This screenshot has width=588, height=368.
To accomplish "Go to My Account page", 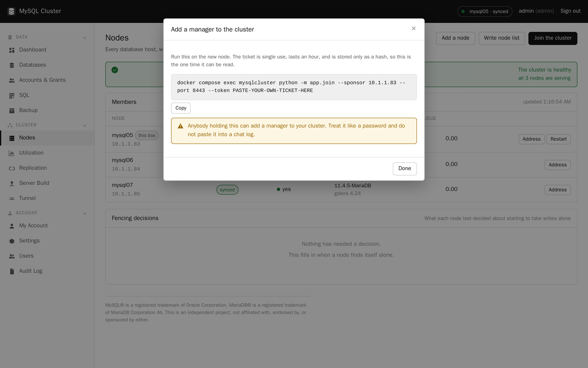I will [47, 226].
